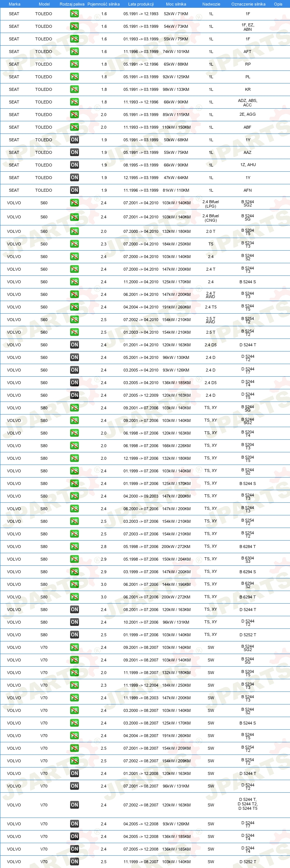The width and height of the screenshot is (290, 868).
Task: Click the Rodzaj paliwa column header
Action: (72, 4)
